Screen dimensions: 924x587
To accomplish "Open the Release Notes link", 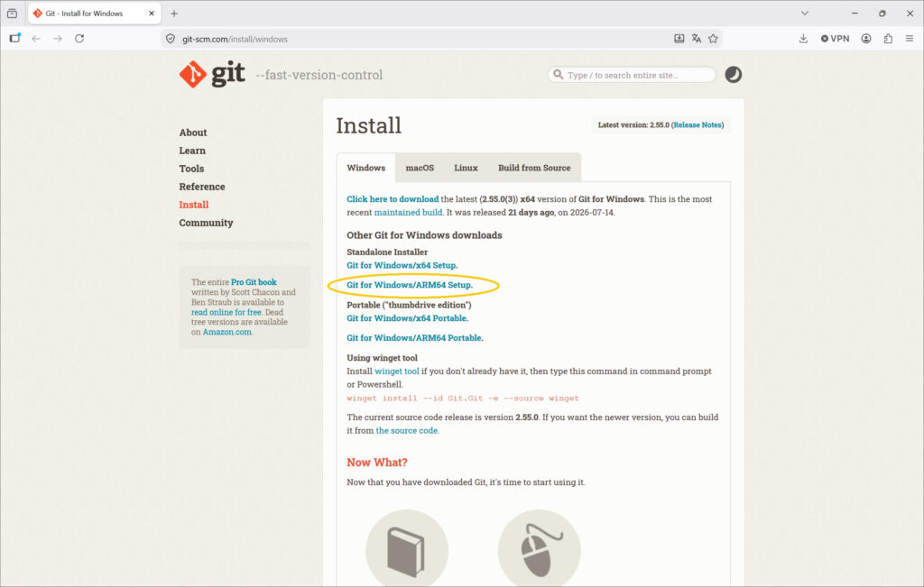I will (698, 124).
